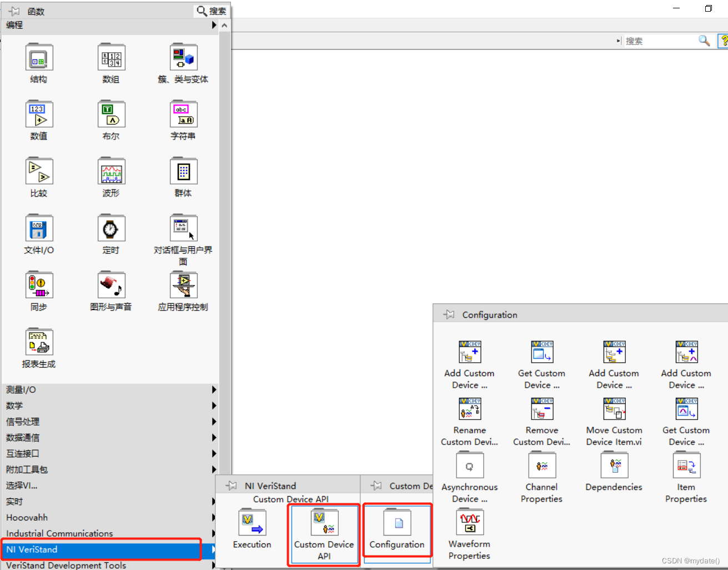Select Move Custom Device Item.vi icon

coord(614,409)
